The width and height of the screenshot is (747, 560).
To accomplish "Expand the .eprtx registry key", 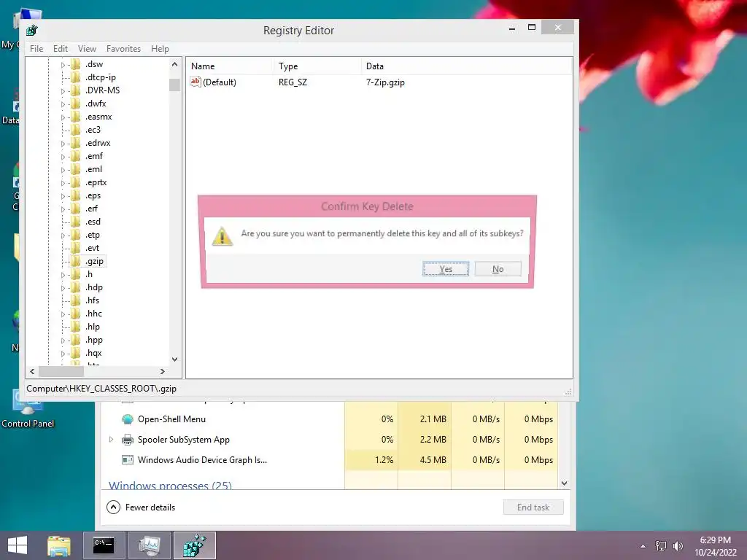I will pos(63,183).
